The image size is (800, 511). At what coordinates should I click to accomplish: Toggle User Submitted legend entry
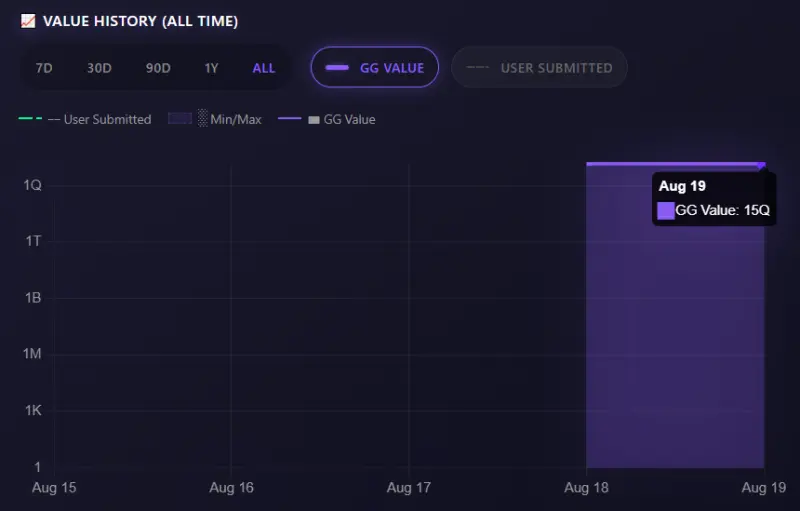(x=85, y=119)
